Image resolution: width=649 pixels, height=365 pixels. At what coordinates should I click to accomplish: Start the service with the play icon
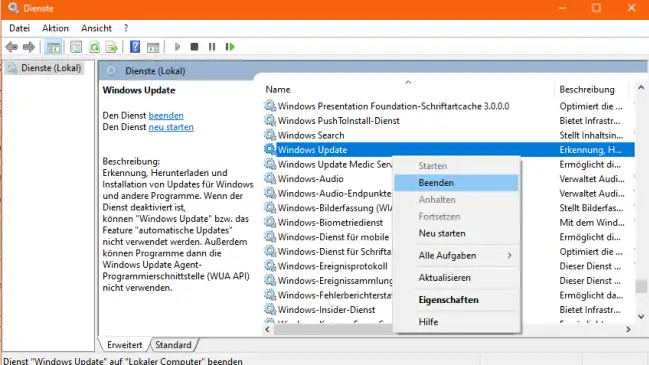point(178,47)
